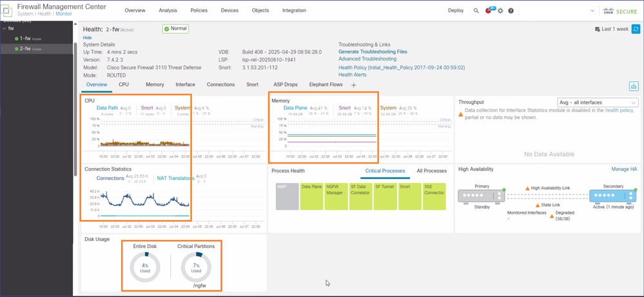Toggle Data Path series in CPU legend
The width and height of the screenshot is (644, 297).
(x=107, y=108)
